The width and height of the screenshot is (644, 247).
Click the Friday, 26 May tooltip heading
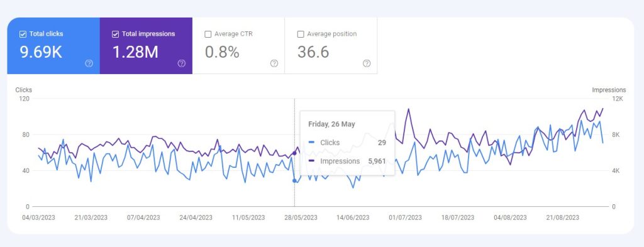point(331,124)
